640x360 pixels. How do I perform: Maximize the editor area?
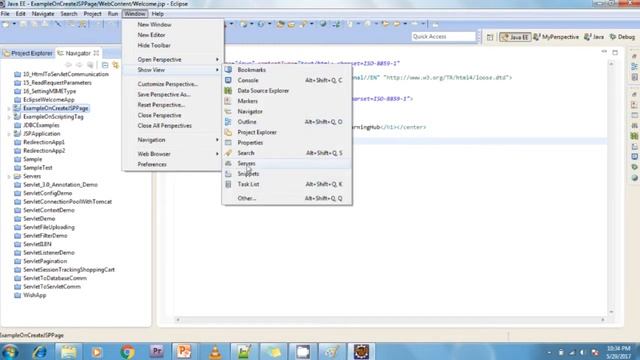click(615, 52)
